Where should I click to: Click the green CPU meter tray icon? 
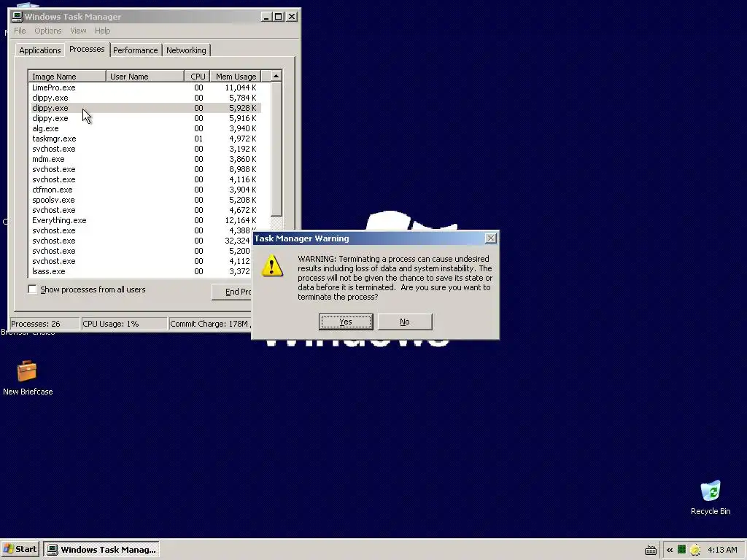[x=682, y=550]
